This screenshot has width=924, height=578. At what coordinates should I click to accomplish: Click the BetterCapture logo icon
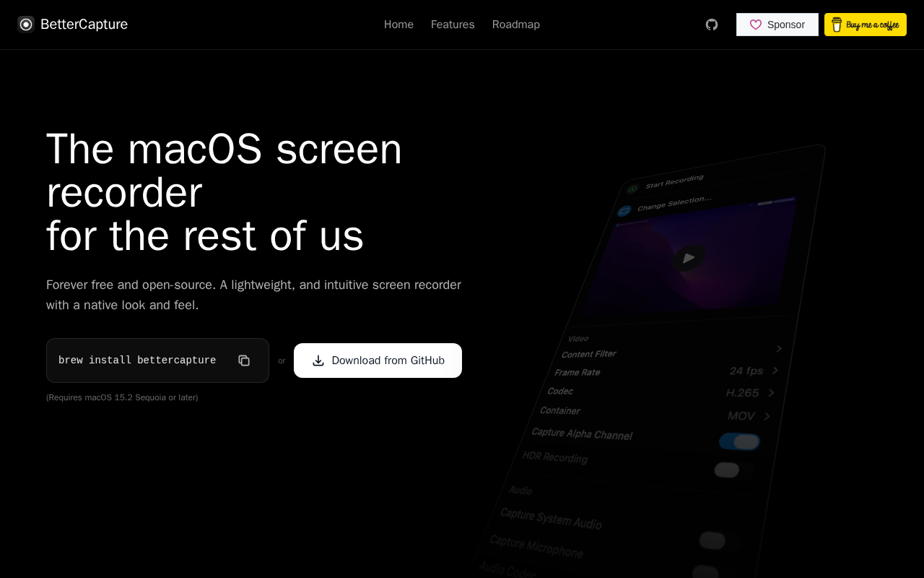26,25
